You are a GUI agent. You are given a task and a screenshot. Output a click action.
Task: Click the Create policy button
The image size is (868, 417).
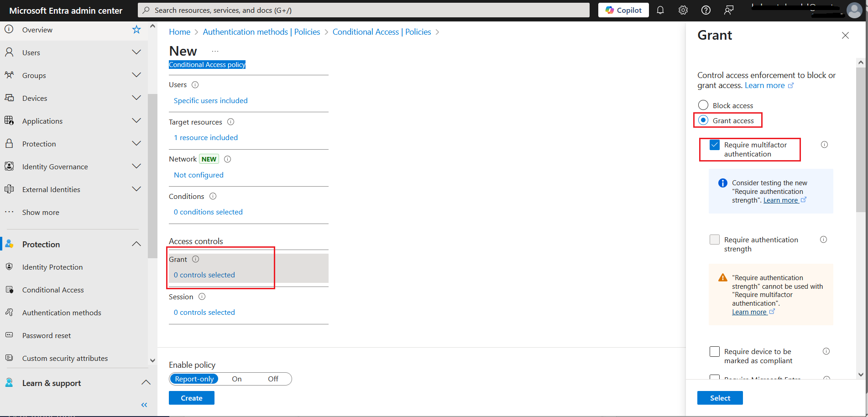pos(191,398)
